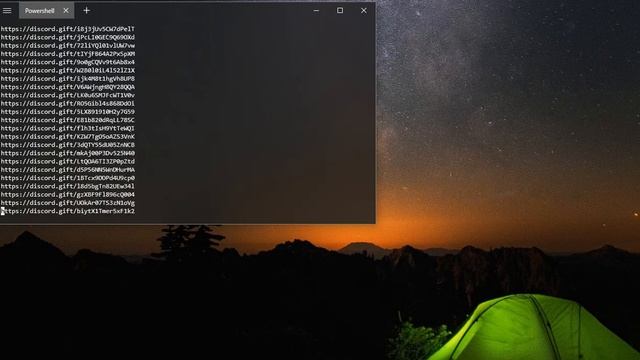Click the discord.gift link starting with flh3

(67, 128)
